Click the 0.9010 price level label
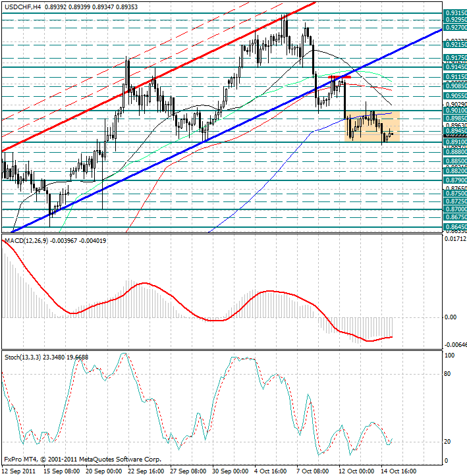The height and width of the screenshot is (476, 467). tap(455, 110)
